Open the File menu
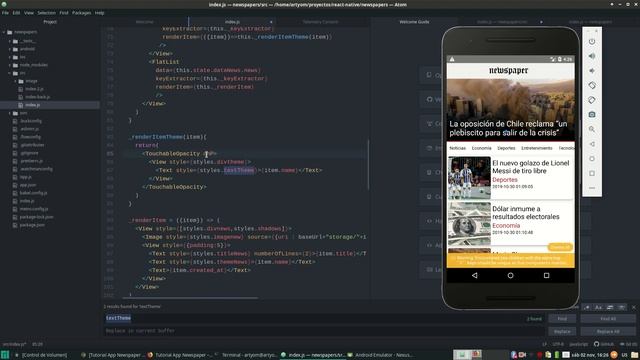Viewport: 640px width, 360px height. pos(5,13)
